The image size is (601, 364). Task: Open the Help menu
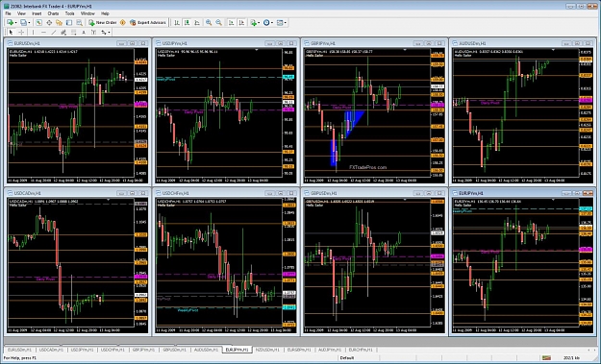point(105,13)
